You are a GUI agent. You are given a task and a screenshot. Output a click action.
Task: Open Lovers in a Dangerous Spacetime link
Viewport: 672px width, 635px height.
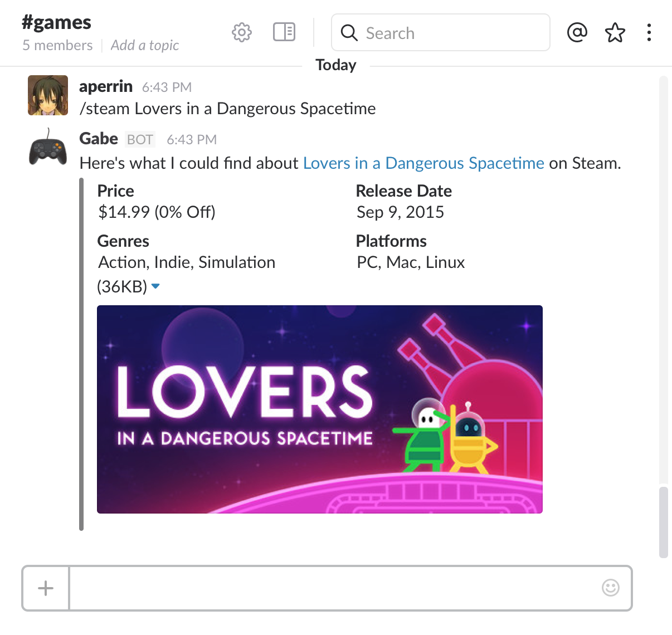pos(423,163)
